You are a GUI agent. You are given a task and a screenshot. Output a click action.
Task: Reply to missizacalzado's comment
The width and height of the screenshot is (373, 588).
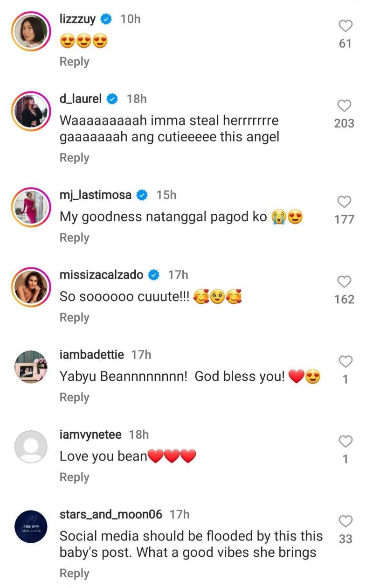tap(74, 317)
